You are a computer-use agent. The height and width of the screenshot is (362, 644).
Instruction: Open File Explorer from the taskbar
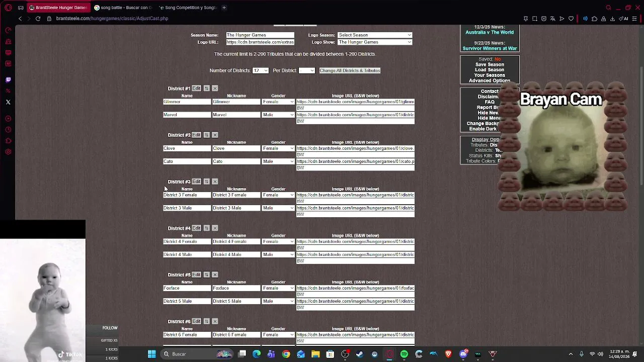click(315, 354)
